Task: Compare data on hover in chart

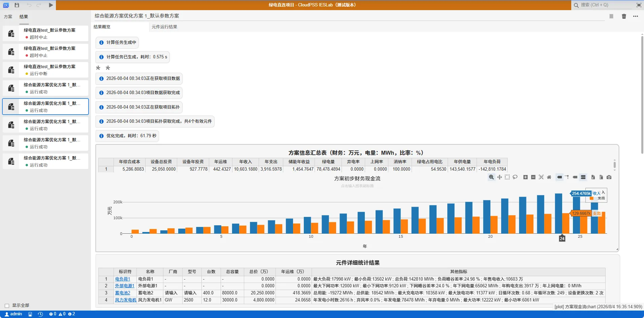Action: pyautogui.click(x=583, y=177)
